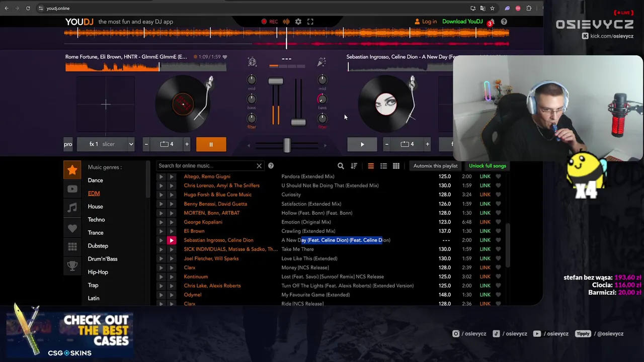Toggle left deck loop 4 button
This screenshot has height=362, width=644.
167,144
